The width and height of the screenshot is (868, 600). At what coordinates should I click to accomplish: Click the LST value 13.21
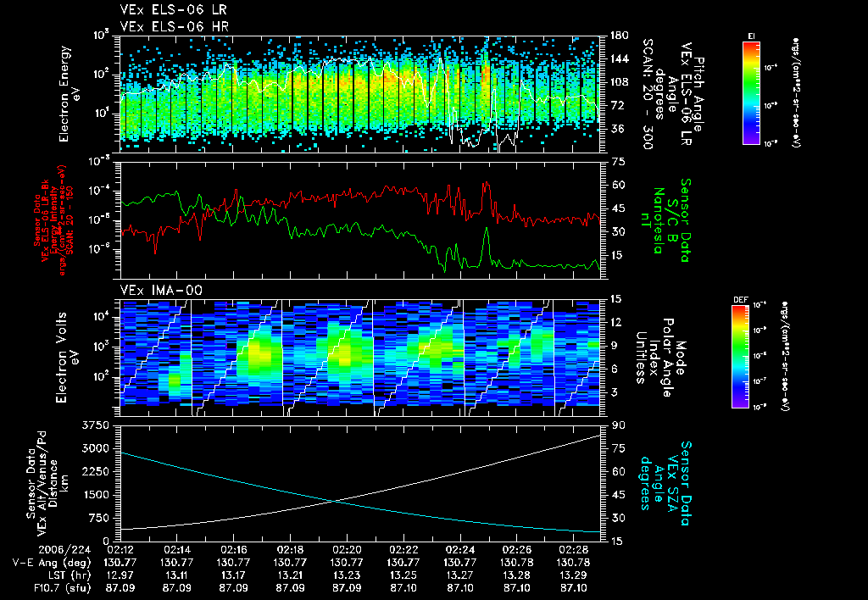290,575
